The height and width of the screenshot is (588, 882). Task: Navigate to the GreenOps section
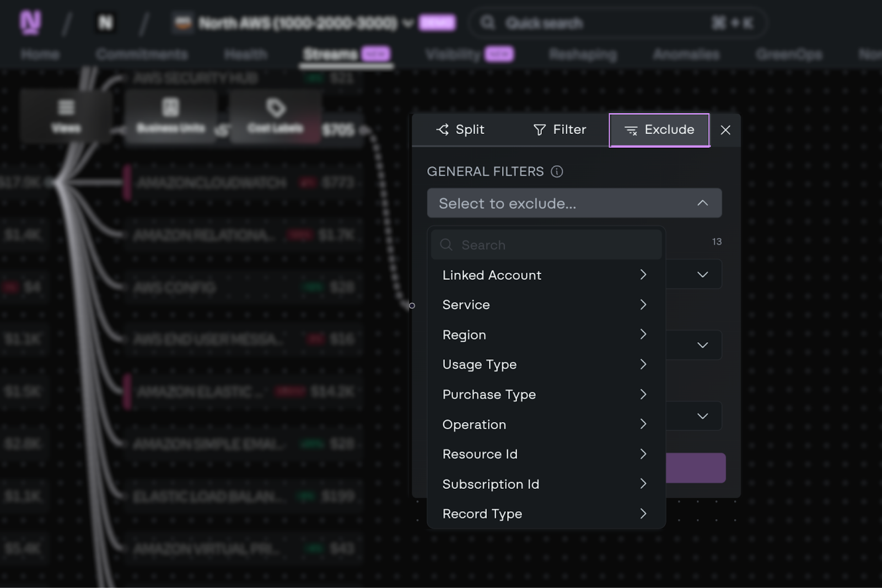click(789, 55)
